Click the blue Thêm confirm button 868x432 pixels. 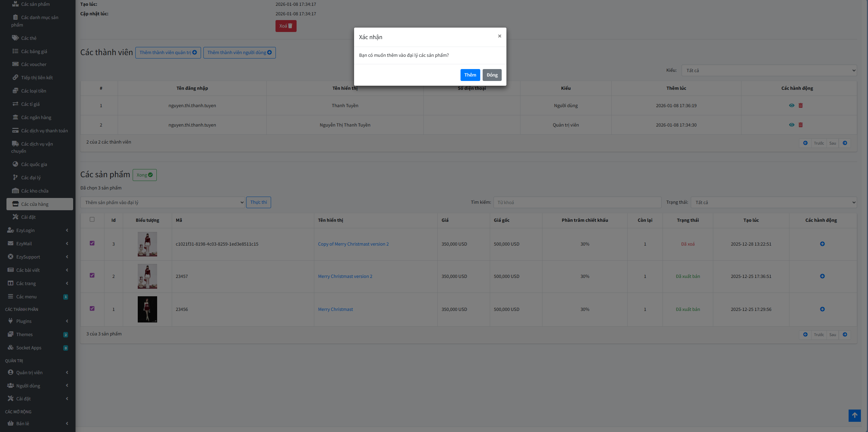coord(470,75)
